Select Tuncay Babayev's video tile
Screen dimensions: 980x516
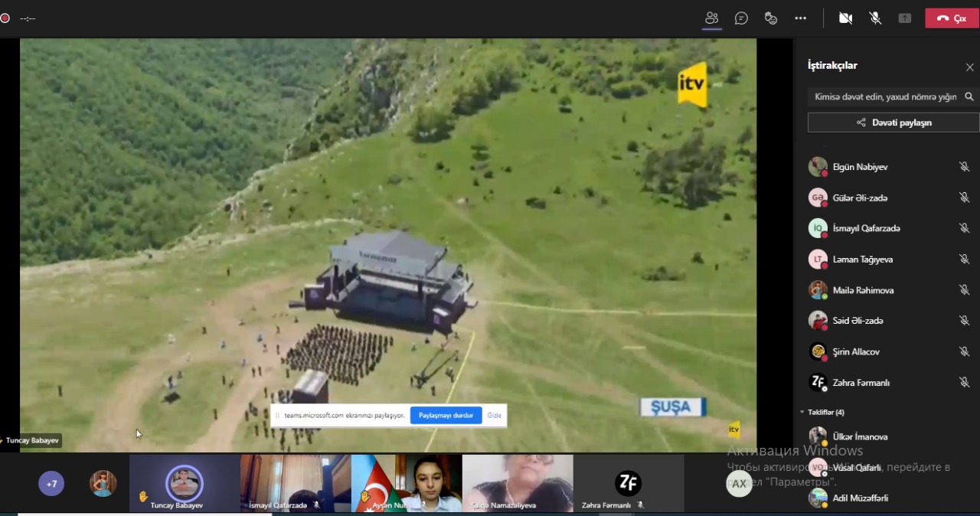185,483
